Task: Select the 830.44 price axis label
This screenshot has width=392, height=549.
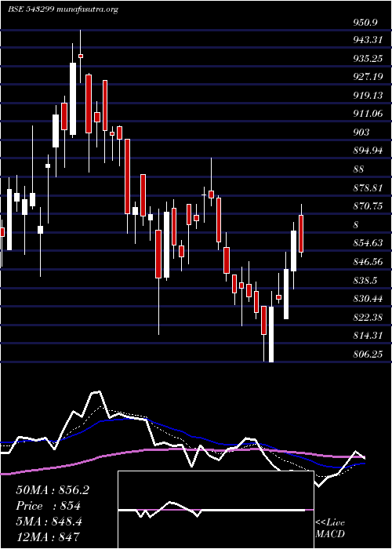Action: point(368,299)
